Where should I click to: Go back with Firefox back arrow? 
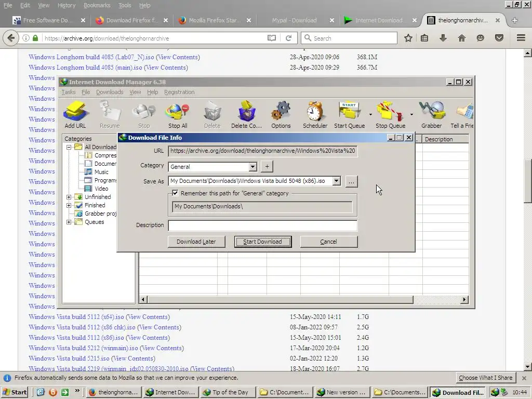coord(11,38)
